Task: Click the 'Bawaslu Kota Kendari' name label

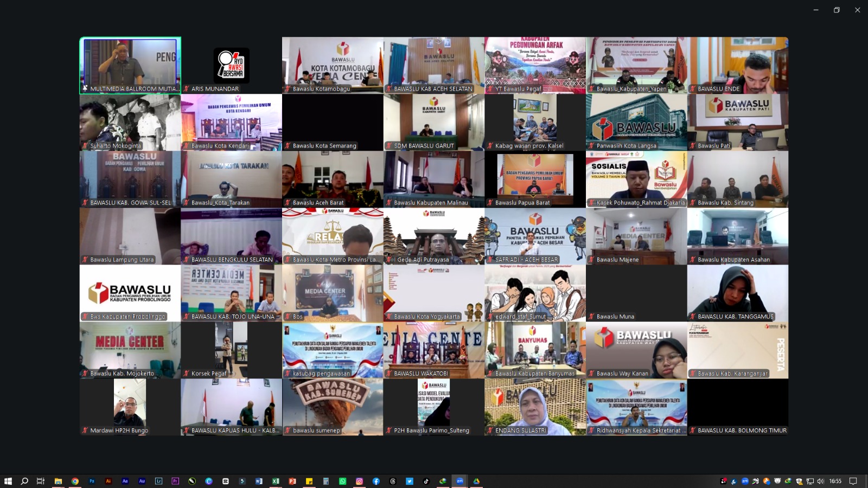Action: click(220, 146)
